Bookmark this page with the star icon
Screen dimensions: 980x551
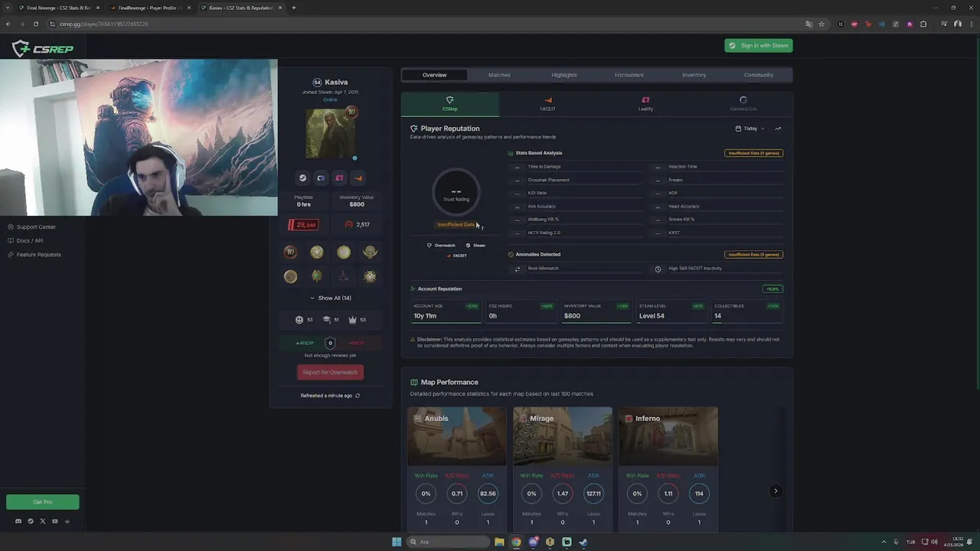click(822, 24)
